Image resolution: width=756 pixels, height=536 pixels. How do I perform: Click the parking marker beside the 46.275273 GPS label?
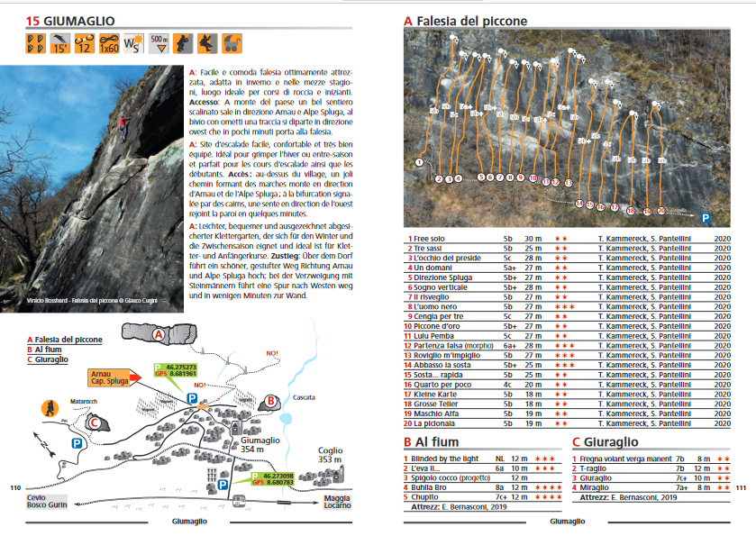[192, 398]
